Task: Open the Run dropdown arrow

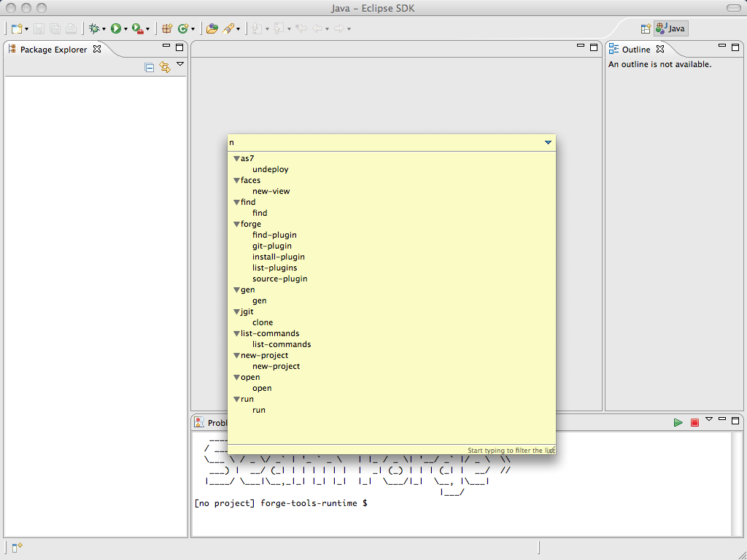Action: [125, 29]
